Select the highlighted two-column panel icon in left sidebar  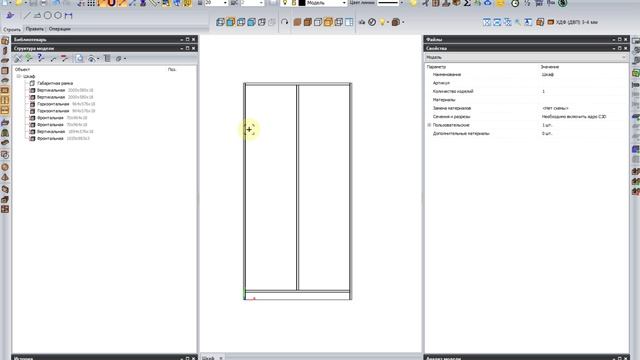(x=5, y=100)
